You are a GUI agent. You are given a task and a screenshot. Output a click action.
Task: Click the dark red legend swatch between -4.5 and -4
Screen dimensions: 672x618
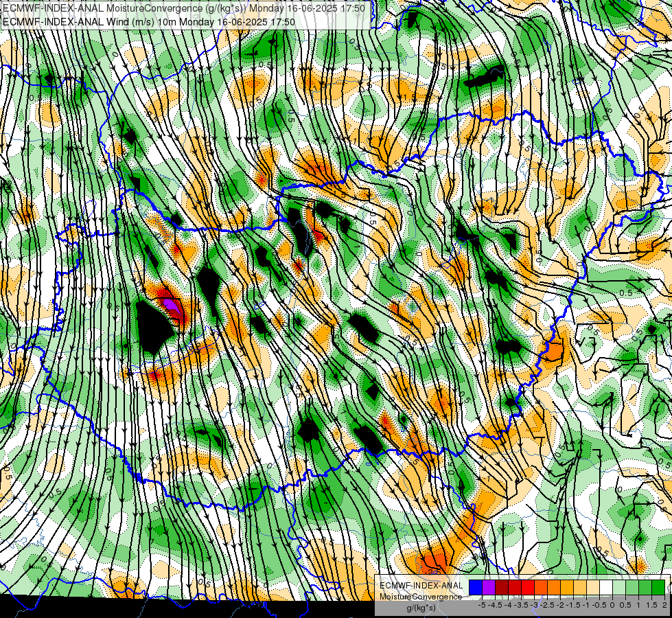(x=502, y=588)
